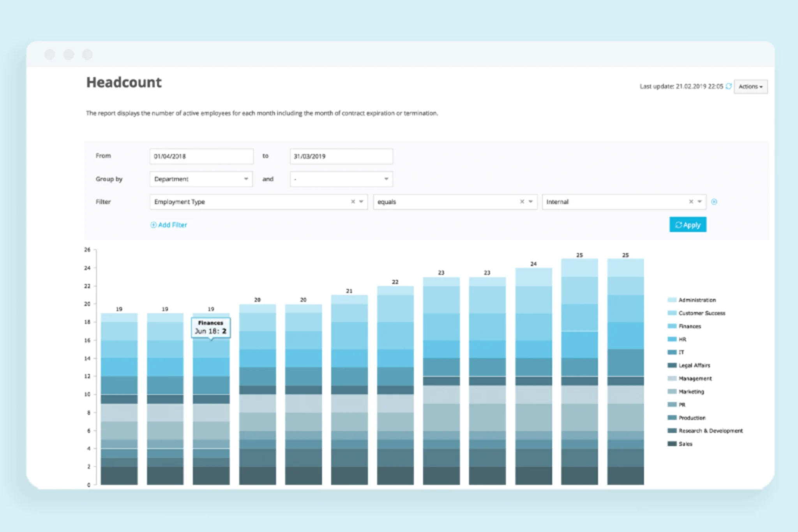Open the Group by Department dropdown
This screenshot has height=532, width=798.
[x=201, y=179]
